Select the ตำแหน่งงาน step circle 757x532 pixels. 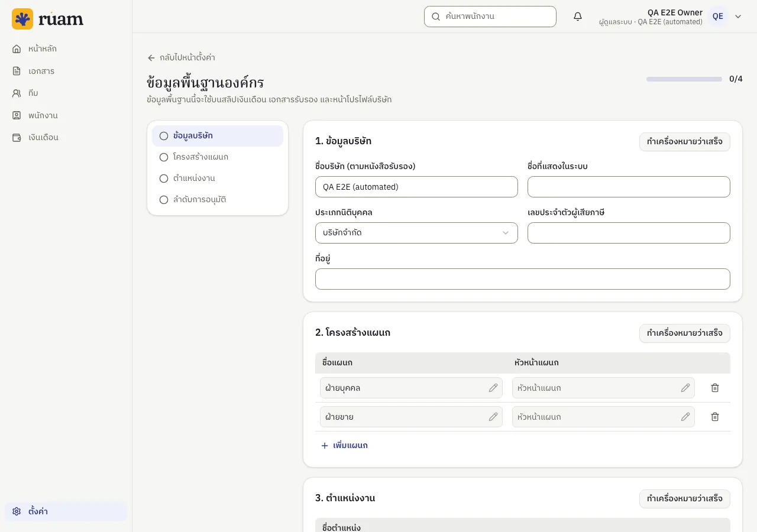point(164,179)
